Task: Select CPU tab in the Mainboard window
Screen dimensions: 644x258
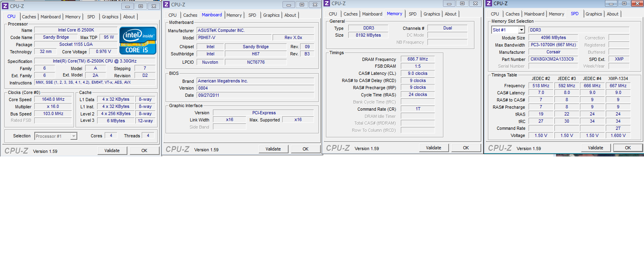Action: (x=172, y=15)
